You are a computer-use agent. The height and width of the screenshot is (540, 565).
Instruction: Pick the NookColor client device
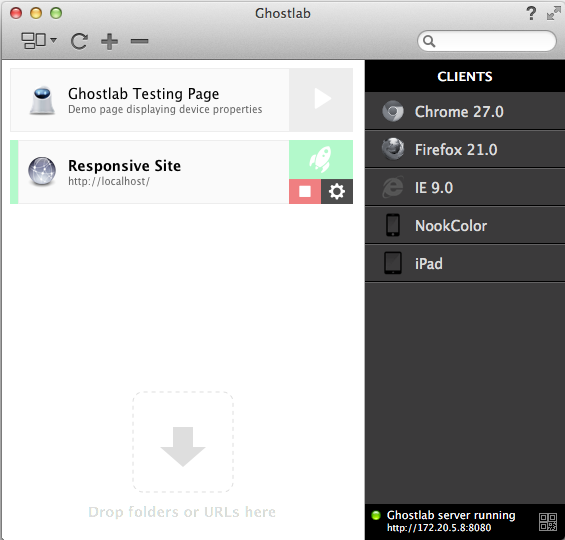[x=465, y=226]
